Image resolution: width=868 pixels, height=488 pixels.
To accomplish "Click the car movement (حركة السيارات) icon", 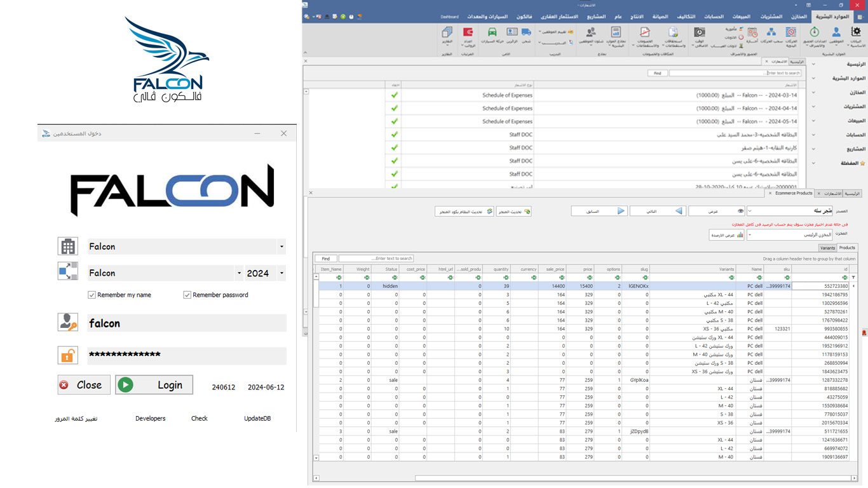I will pos(492,32).
